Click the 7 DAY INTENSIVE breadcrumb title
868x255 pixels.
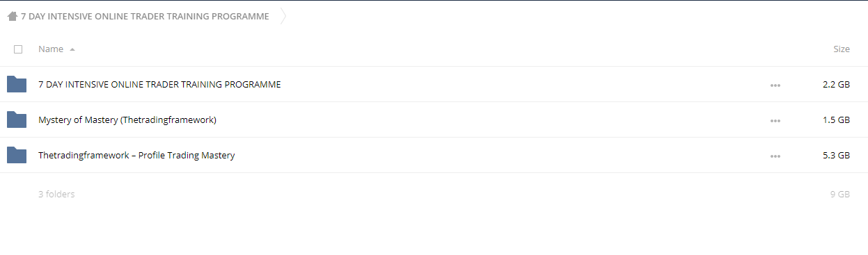[x=145, y=17]
